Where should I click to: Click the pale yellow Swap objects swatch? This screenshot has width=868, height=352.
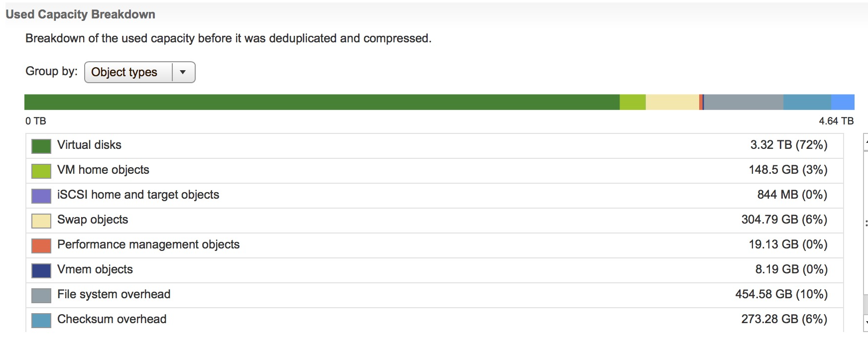click(41, 221)
